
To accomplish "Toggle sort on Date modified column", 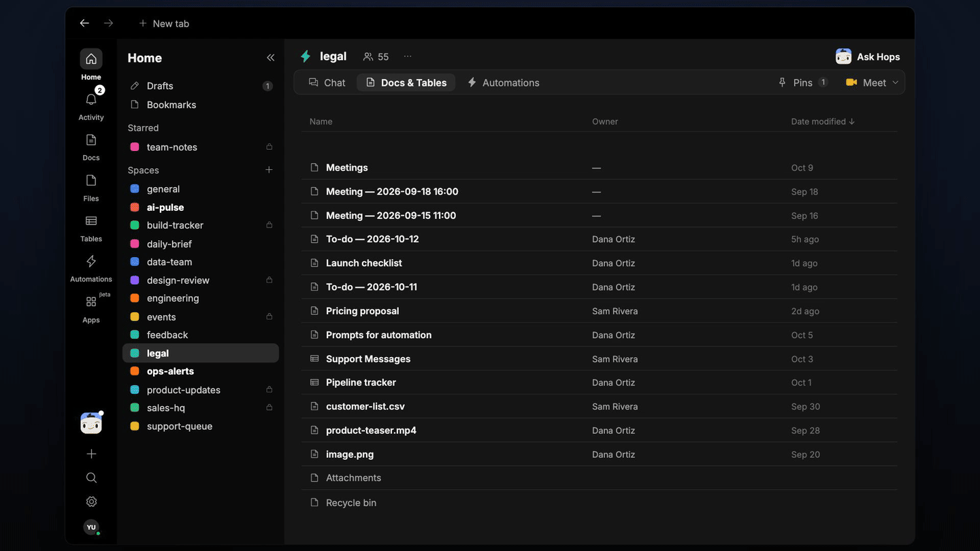I will pyautogui.click(x=823, y=121).
